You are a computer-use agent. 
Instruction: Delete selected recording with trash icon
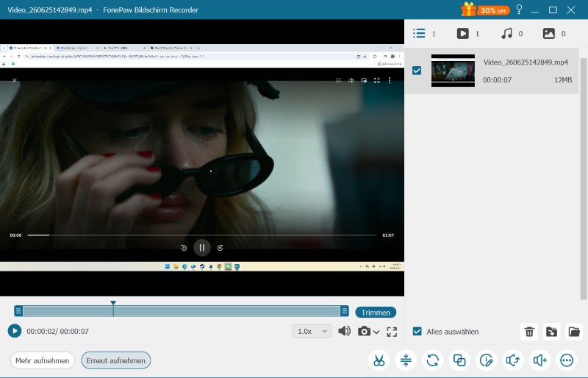click(529, 332)
